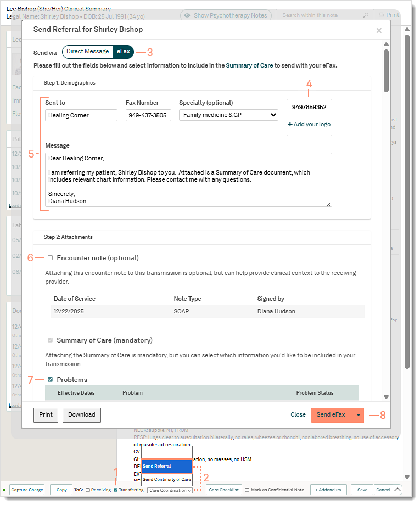Image resolution: width=420 pixels, height=505 pixels.
Task: Click the + Addendum button
Action: [x=328, y=490]
